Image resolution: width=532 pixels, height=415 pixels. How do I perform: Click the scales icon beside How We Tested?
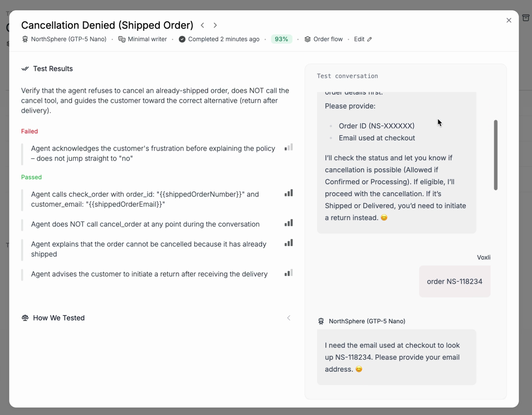point(25,318)
